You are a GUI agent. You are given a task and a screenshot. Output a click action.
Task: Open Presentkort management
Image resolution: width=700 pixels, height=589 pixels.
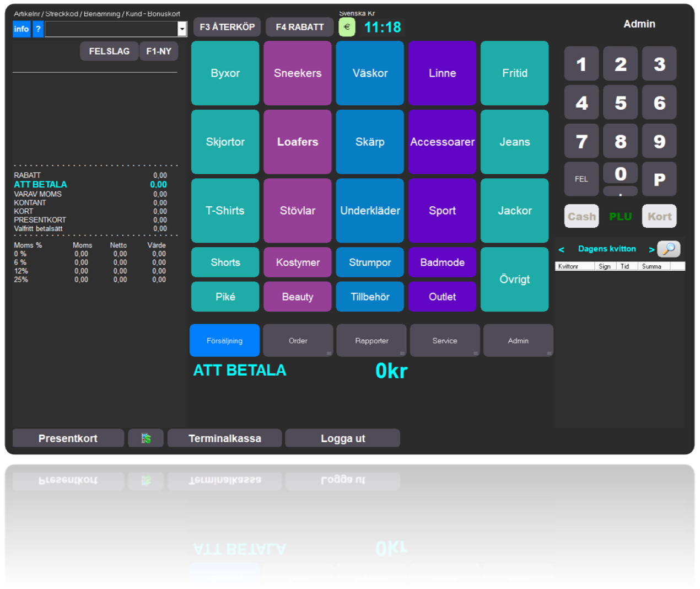[68, 438]
